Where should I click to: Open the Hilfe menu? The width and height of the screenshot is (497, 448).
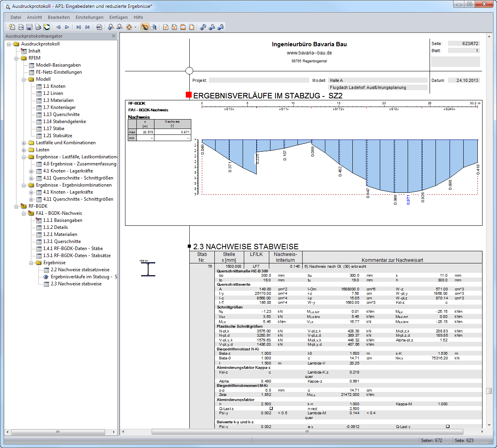coord(138,17)
